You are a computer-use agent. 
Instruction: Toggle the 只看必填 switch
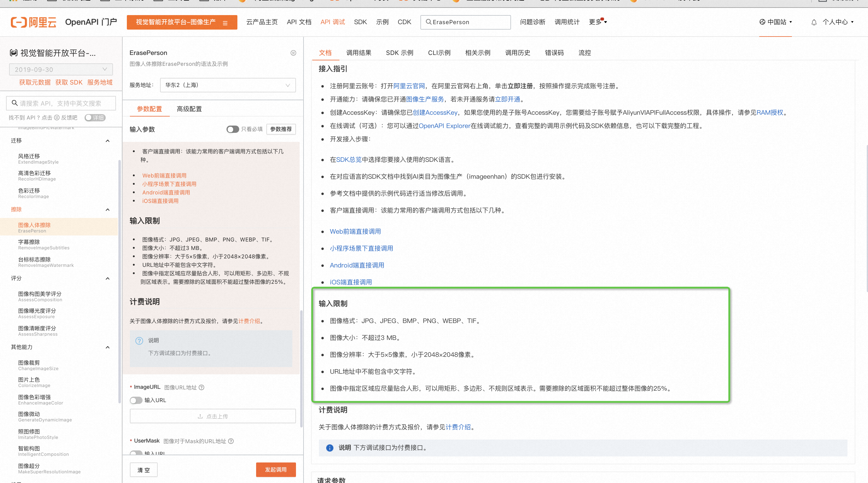point(232,129)
